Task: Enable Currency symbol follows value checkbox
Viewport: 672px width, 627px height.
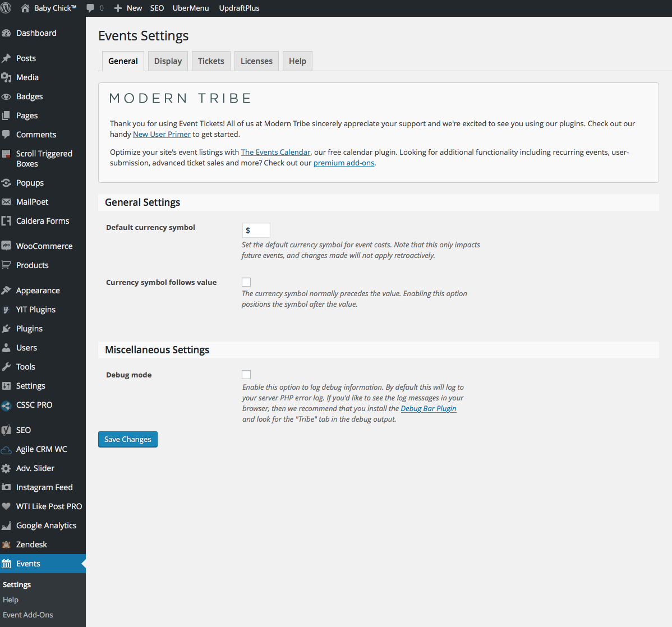Action: (246, 282)
